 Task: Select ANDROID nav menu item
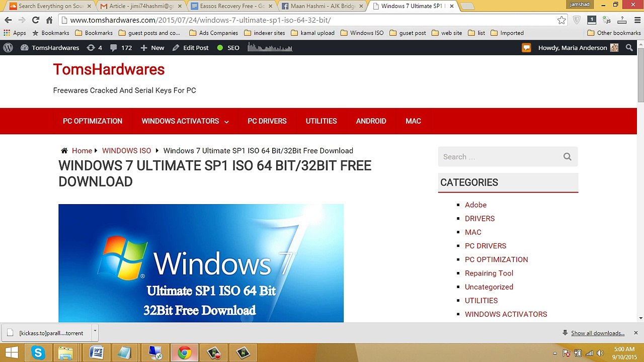371,121
